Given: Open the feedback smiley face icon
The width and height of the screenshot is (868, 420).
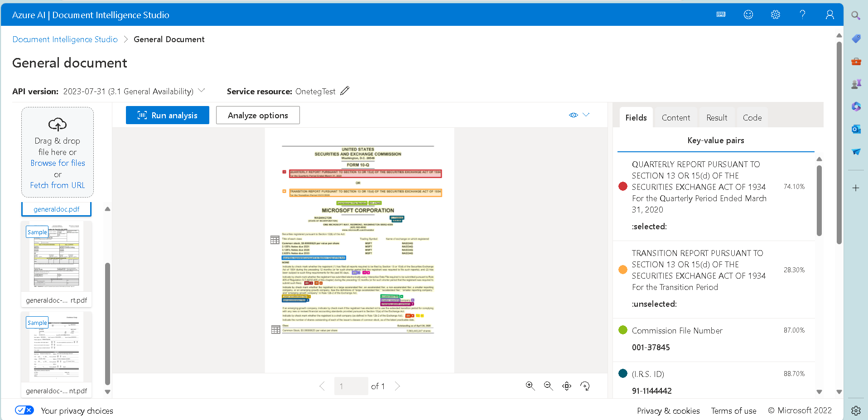Looking at the screenshot, I should click(x=748, y=14).
